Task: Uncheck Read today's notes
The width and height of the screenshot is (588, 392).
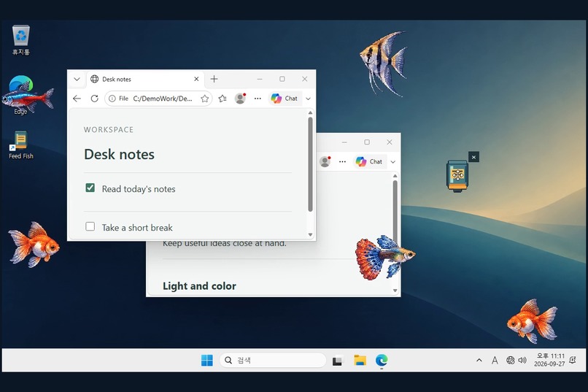Action: pos(90,188)
